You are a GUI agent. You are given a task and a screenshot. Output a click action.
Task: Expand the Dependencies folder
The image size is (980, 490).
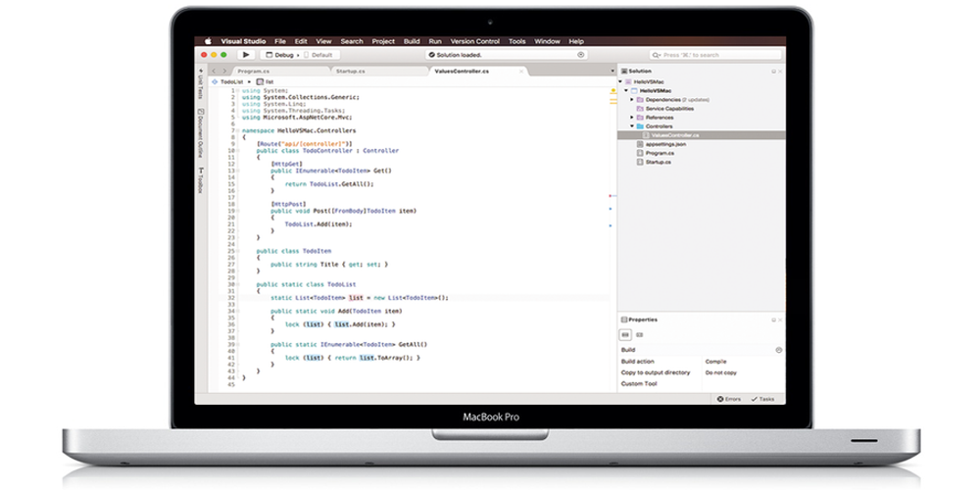click(x=632, y=99)
